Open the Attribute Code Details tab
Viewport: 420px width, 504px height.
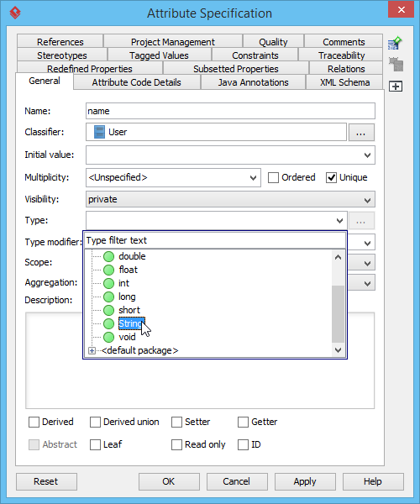pos(137,82)
